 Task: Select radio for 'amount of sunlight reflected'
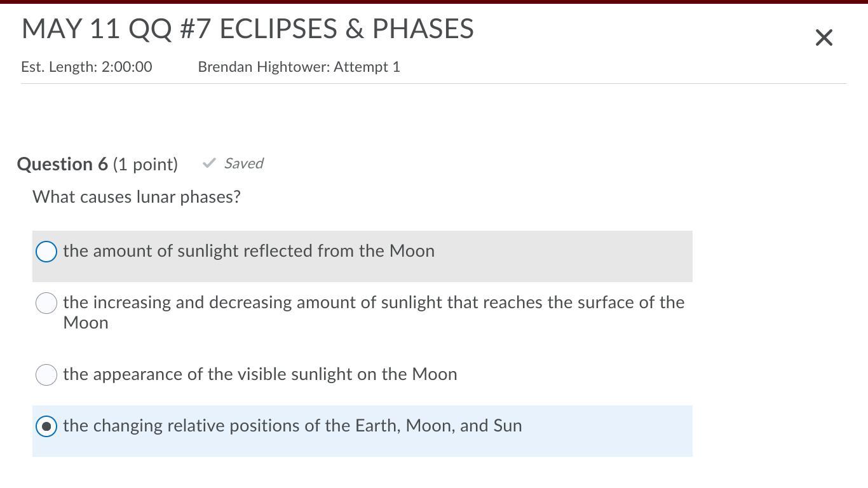coord(46,252)
